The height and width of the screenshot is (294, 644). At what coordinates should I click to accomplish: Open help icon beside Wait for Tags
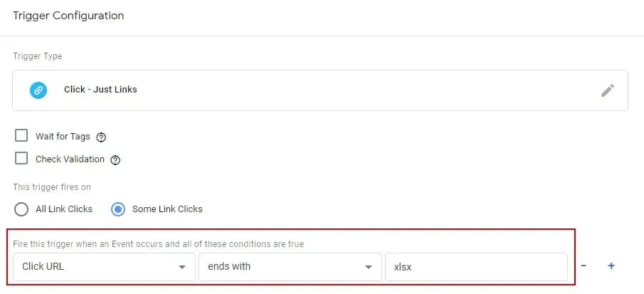click(101, 137)
